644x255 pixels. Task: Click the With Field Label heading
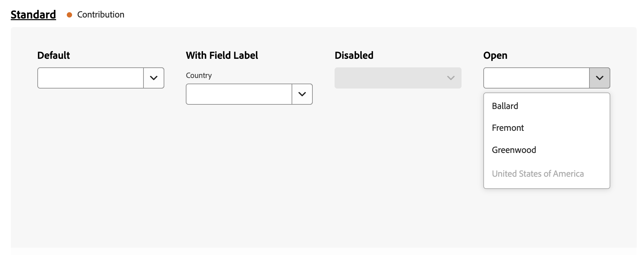click(222, 55)
